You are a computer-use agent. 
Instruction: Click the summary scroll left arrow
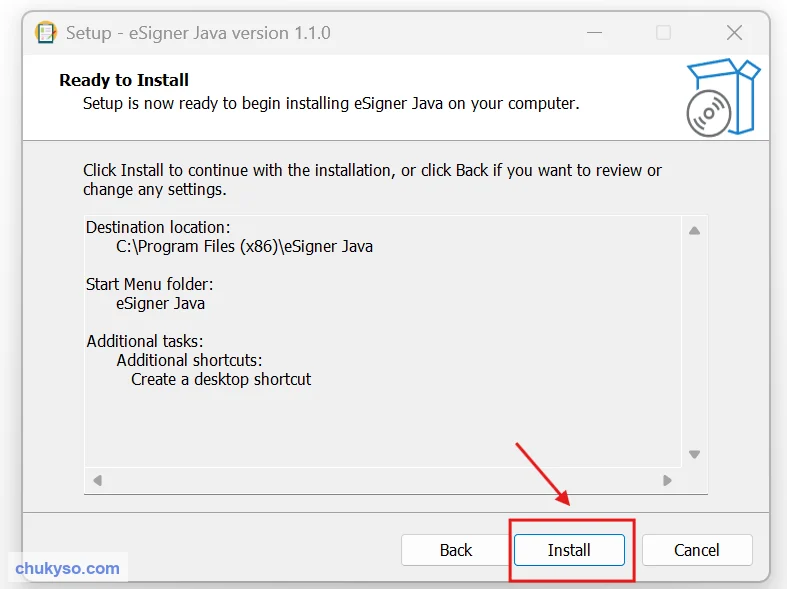pos(98,481)
